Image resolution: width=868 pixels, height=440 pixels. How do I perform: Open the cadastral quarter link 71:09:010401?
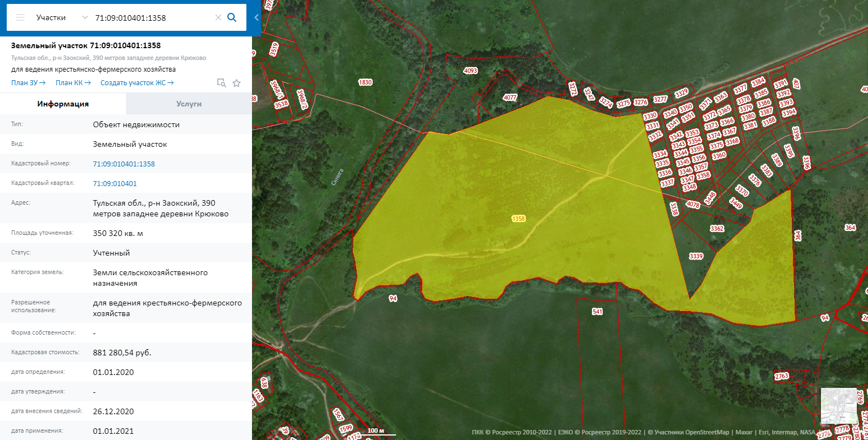[x=115, y=184]
